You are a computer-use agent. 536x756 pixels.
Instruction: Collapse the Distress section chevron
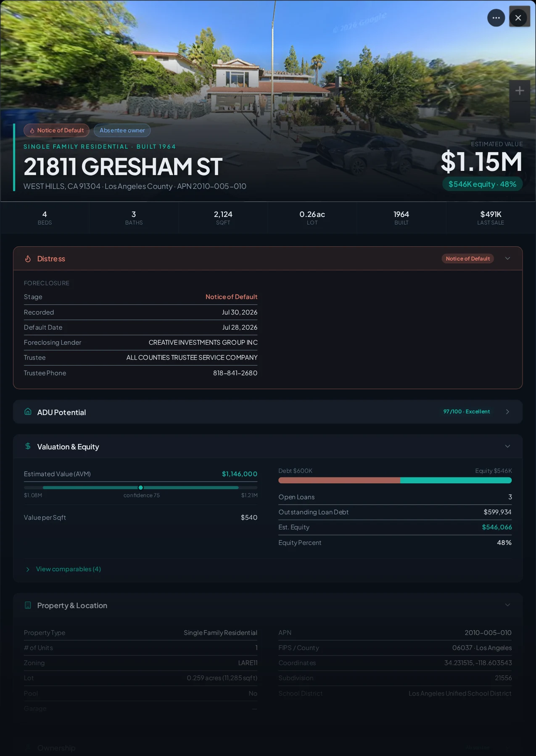507,258
